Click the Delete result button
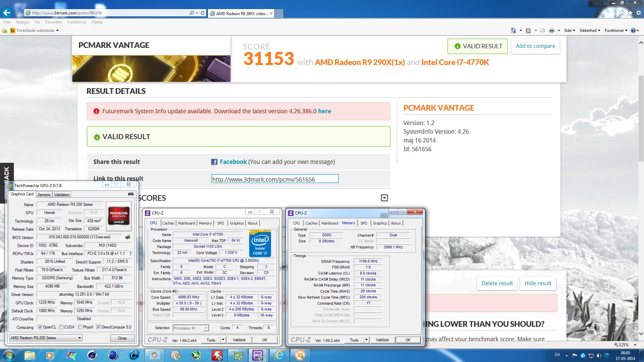Screen dimensions: 644x362 click(497, 284)
